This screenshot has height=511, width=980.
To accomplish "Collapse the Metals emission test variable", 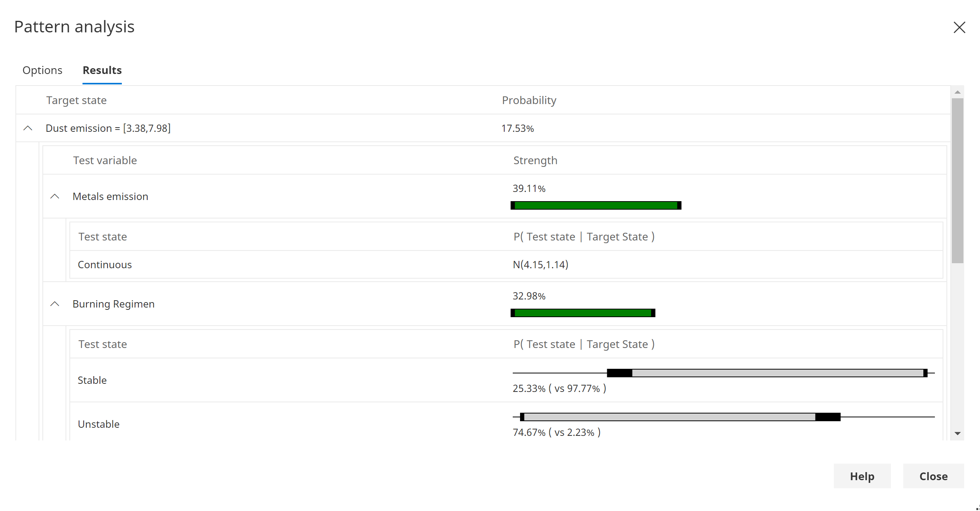I will pos(55,196).
